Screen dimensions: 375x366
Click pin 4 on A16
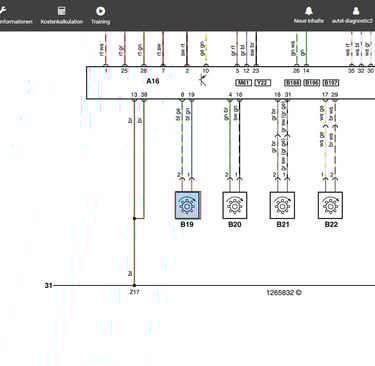(x=230, y=95)
